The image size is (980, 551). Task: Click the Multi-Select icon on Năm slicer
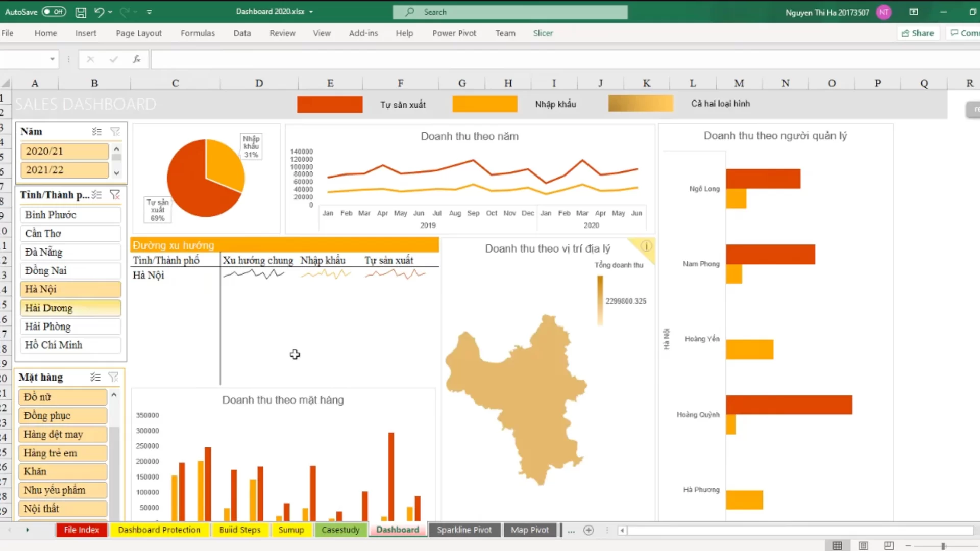pyautogui.click(x=96, y=131)
